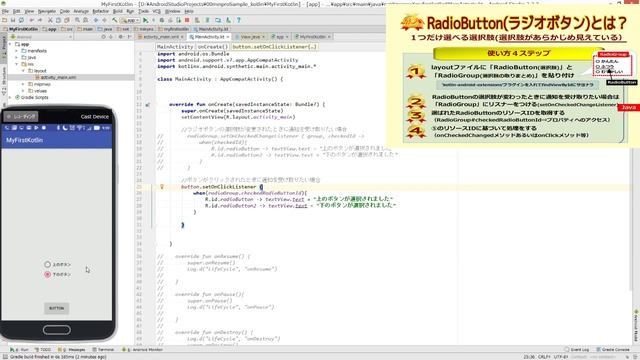Image resolution: width=640 pixels, height=360 pixels.
Task: Tap the BUTTON in the emulator app
Action: 56,308
